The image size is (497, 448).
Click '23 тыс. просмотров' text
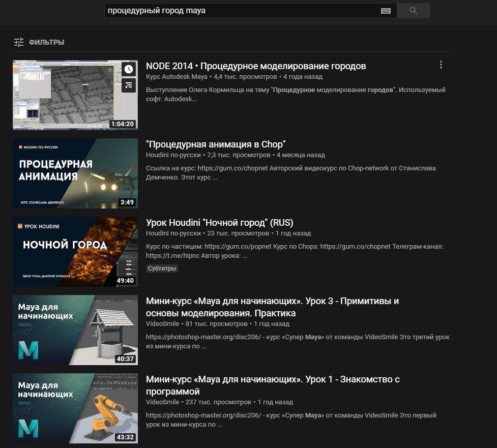[238, 233]
